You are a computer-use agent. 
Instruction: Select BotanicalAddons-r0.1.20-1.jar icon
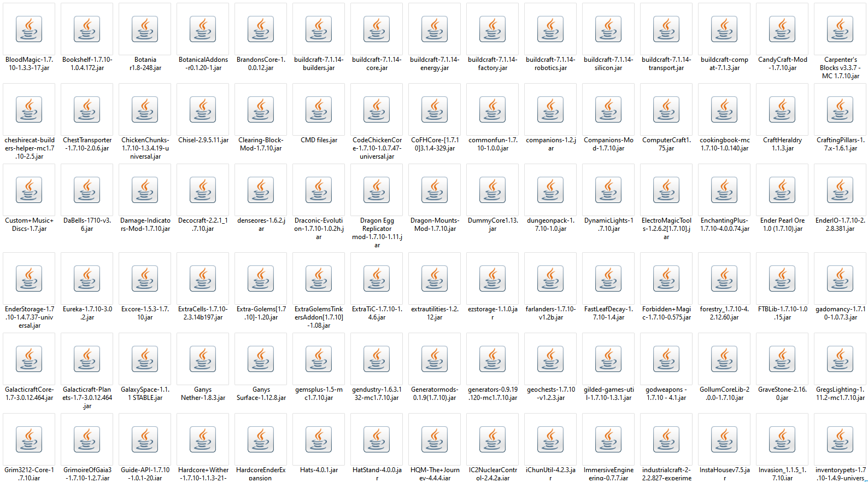(x=203, y=29)
